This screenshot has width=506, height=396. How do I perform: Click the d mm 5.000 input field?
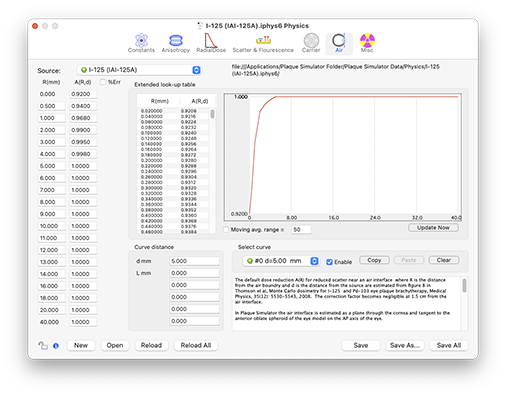(194, 261)
